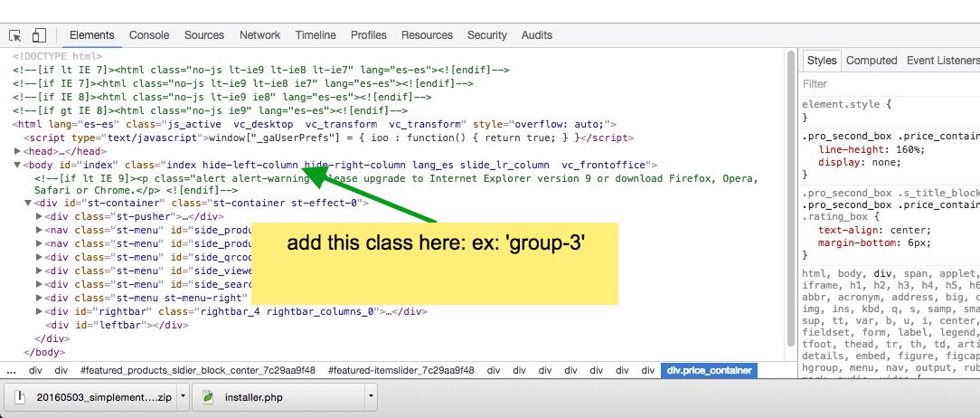This screenshot has height=418, width=980.
Task: Expand the div st-menu side_qrcode node
Action: click(40, 257)
